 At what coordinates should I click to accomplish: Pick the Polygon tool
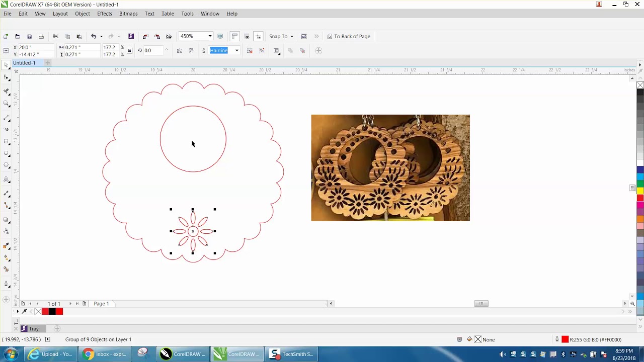click(6, 165)
